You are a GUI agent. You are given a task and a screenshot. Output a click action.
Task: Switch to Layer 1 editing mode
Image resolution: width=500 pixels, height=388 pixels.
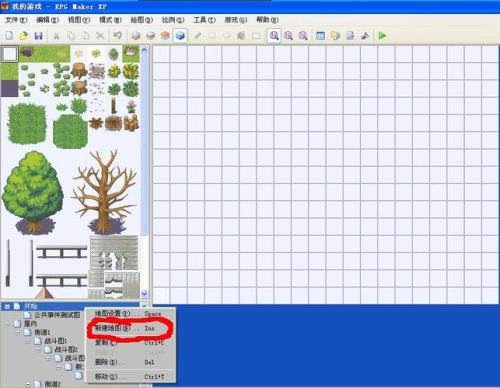(136, 35)
